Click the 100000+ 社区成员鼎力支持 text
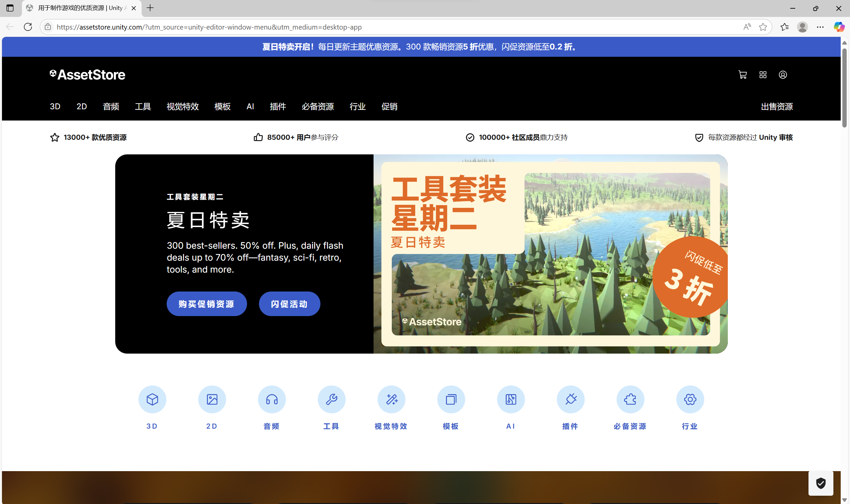This screenshot has width=850, height=504. [x=523, y=137]
